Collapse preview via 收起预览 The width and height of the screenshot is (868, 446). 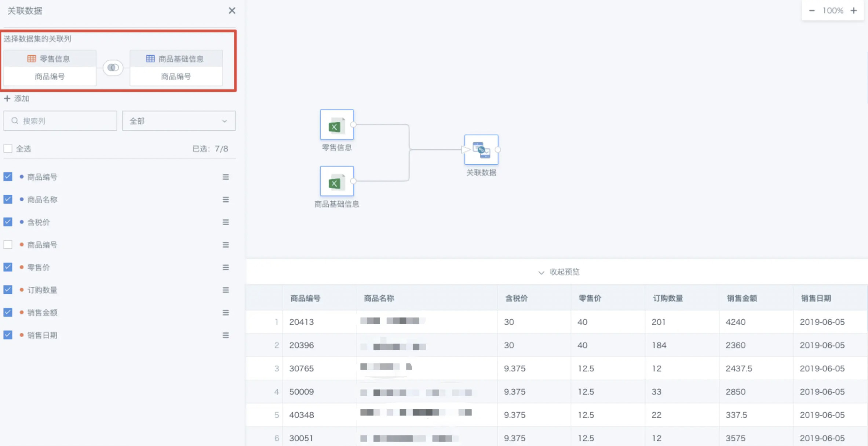pos(559,272)
